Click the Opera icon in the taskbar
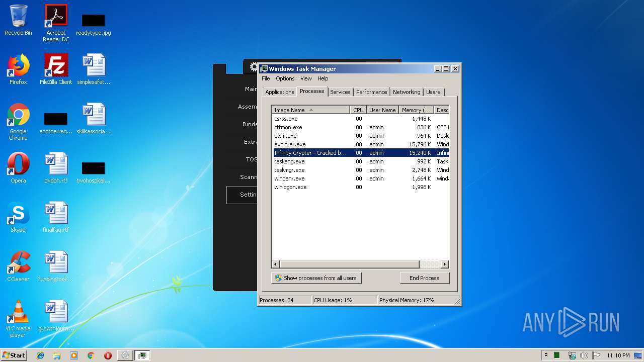 [x=108, y=355]
